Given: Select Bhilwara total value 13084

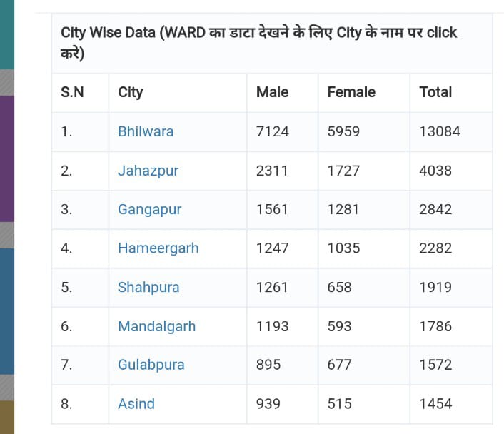Looking at the screenshot, I should [x=440, y=131].
